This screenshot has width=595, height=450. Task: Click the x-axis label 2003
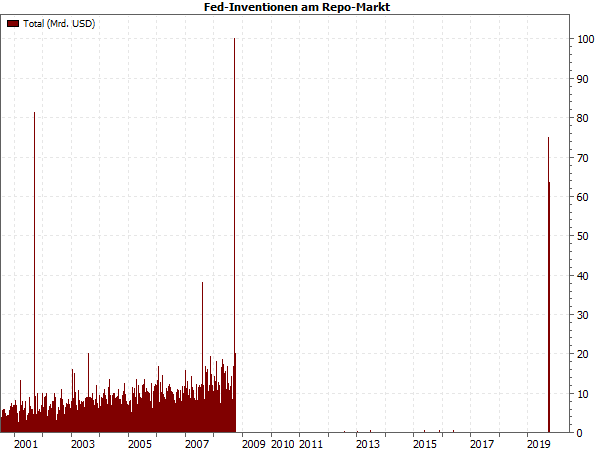[83, 444]
